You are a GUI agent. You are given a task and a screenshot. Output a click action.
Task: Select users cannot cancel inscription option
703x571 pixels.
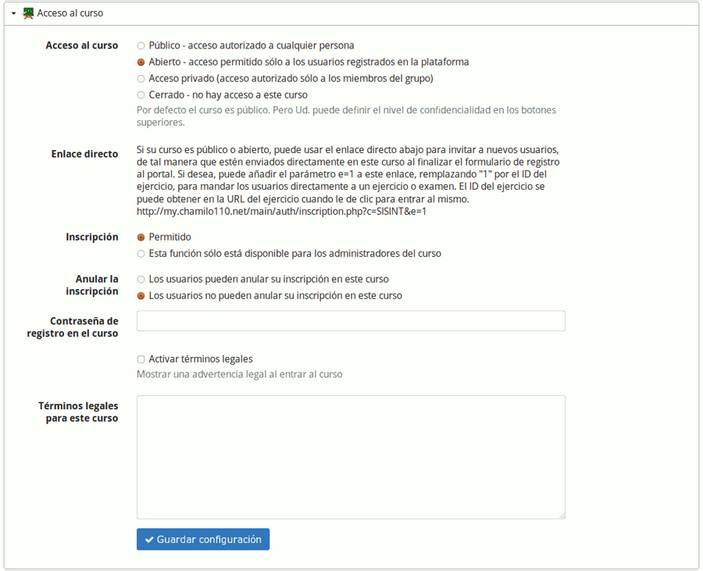pyautogui.click(x=141, y=296)
